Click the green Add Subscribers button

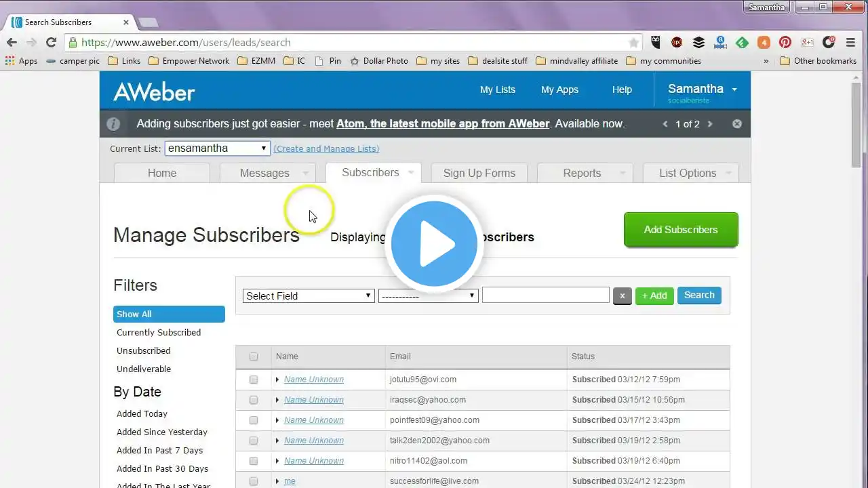(681, 230)
